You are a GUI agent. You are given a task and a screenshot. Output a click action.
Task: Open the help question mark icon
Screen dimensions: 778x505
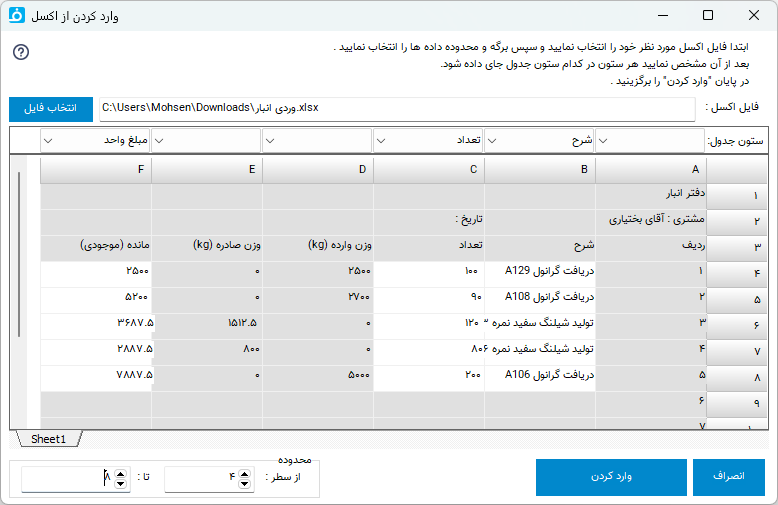(21, 52)
